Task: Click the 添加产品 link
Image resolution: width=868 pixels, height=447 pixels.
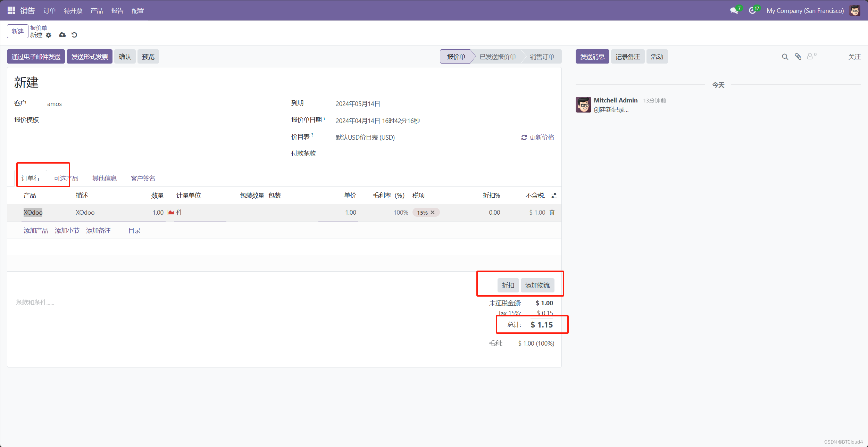Action: [36, 231]
